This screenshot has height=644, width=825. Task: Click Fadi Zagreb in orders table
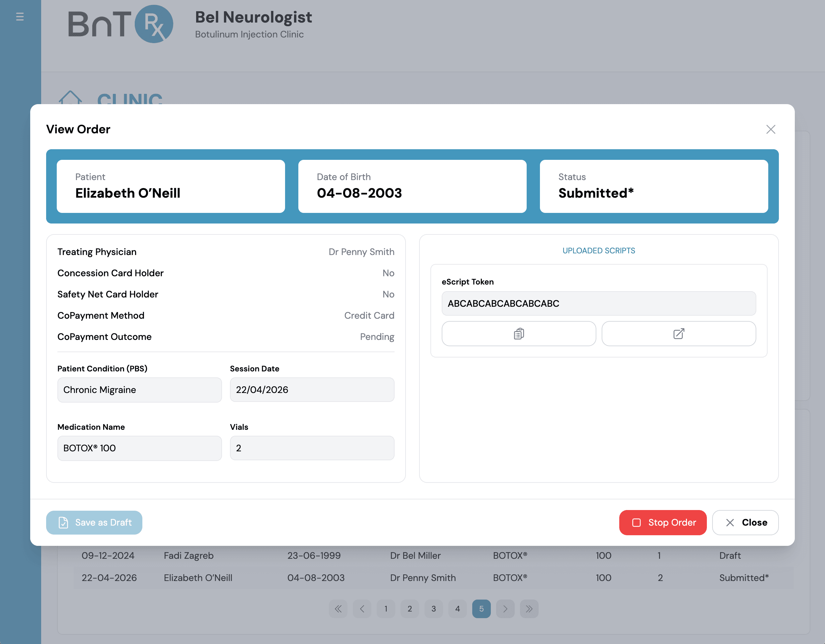[x=188, y=556]
